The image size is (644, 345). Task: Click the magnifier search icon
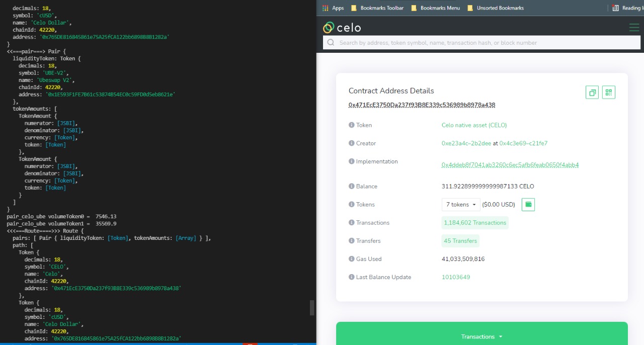pyautogui.click(x=331, y=43)
